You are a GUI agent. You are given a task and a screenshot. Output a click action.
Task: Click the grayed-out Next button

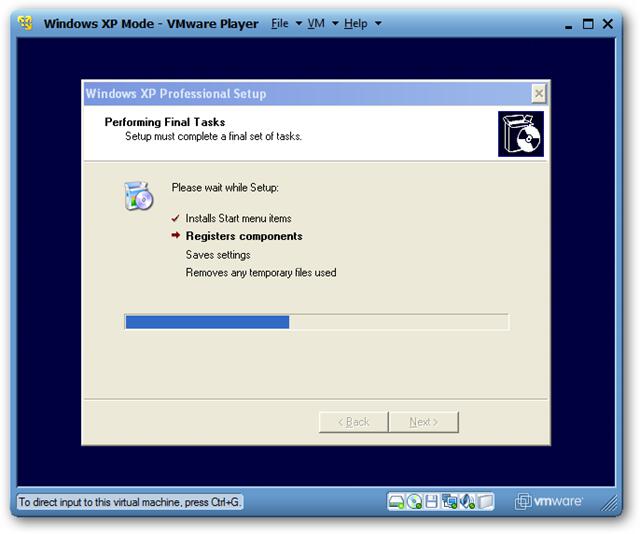point(424,422)
